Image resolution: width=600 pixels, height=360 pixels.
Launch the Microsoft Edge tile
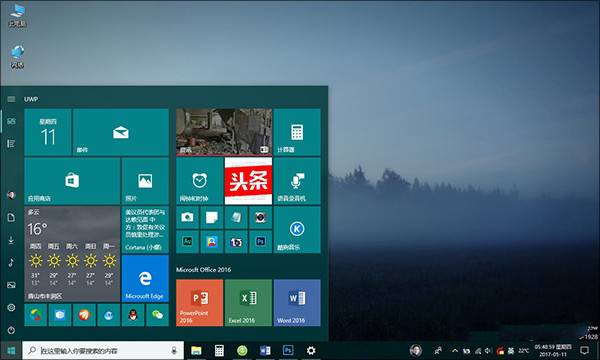click(145, 279)
